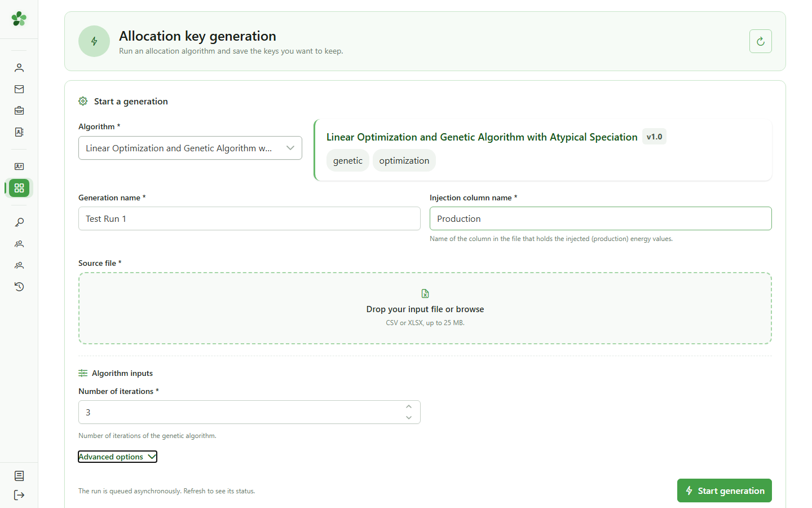Click the clover app logo

[19, 19]
